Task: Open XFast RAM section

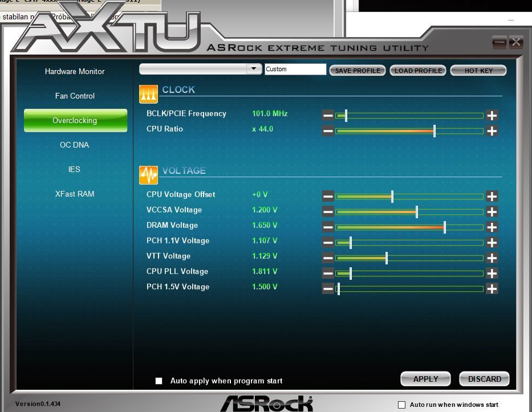Action: click(x=75, y=194)
